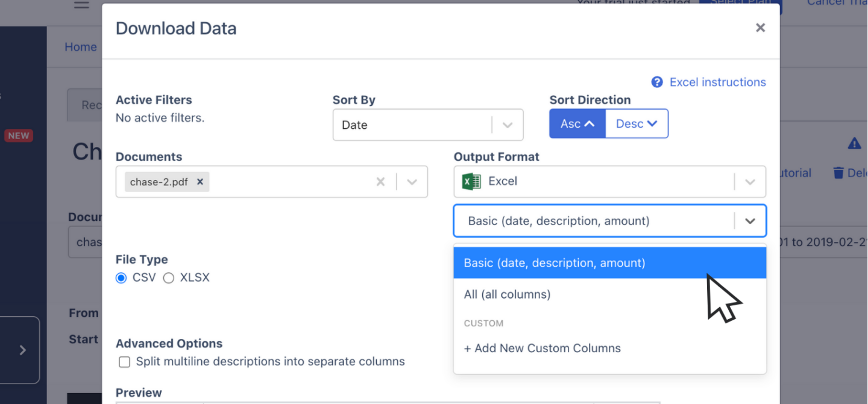Open the Sort By Date dropdown
Screen dimensions: 868x404
pyautogui.click(x=428, y=125)
